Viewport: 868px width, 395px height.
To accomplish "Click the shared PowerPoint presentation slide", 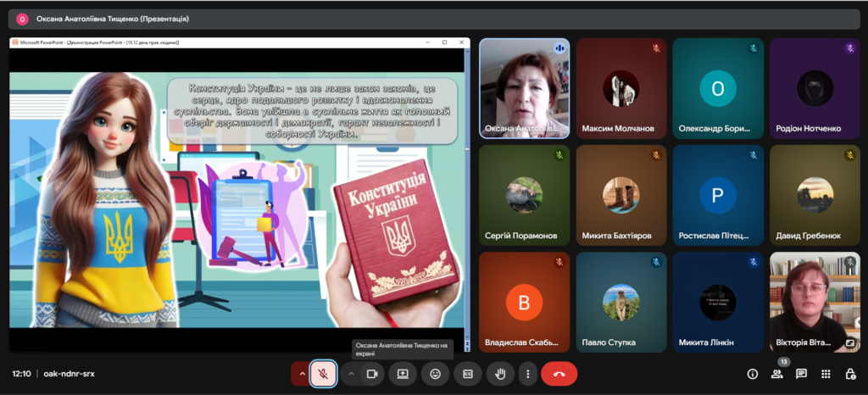I will [238, 199].
